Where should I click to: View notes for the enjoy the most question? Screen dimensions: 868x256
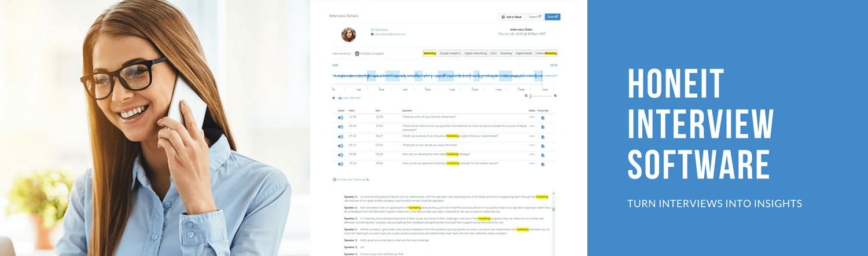(532, 145)
